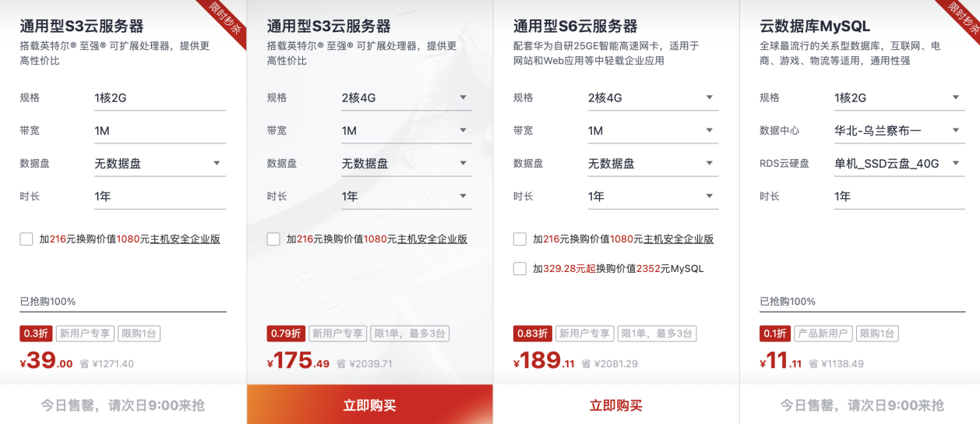Click 立即购买 on the S6 server card
Image resolution: width=980 pixels, height=424 pixels.
coord(616,405)
